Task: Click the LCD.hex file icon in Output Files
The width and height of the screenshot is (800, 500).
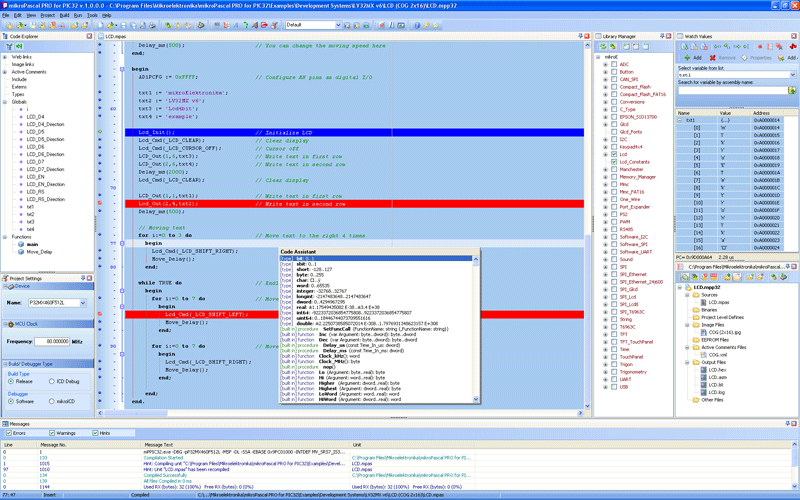Action: tap(704, 370)
